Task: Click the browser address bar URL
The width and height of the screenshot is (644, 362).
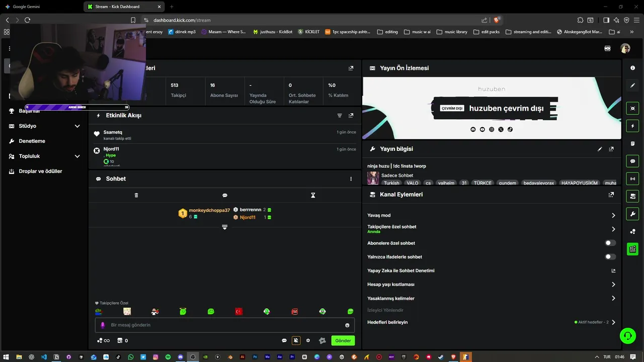Action: pos(182,20)
